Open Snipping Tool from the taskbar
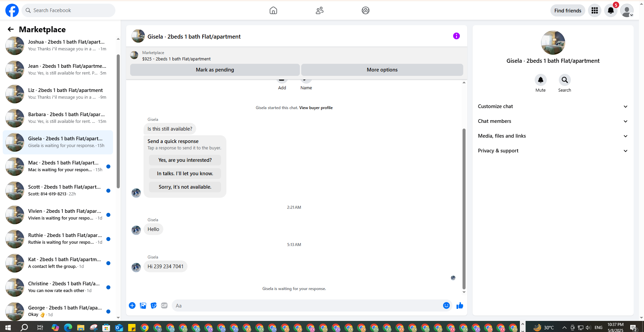Screen dimensions: 644x332 (x=94, y=327)
